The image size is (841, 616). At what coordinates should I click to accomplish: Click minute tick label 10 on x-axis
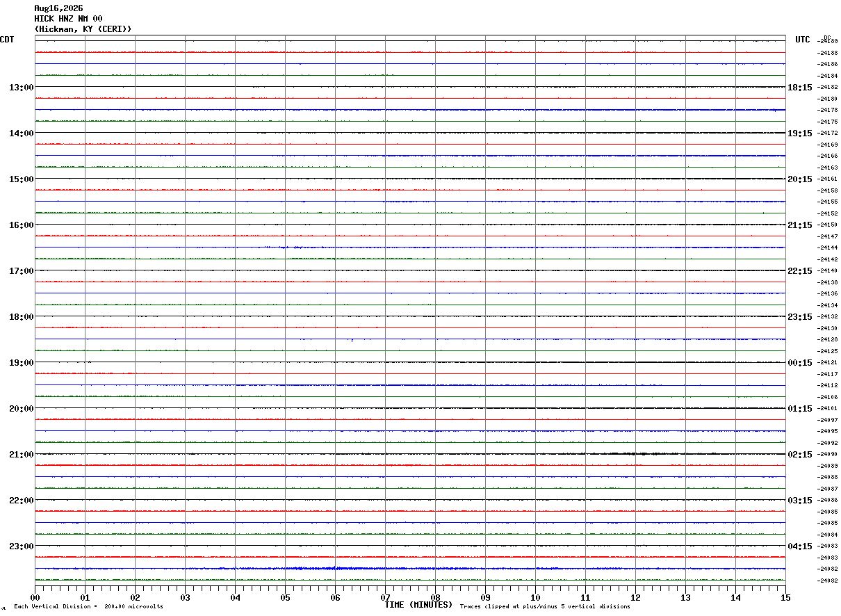click(x=535, y=597)
